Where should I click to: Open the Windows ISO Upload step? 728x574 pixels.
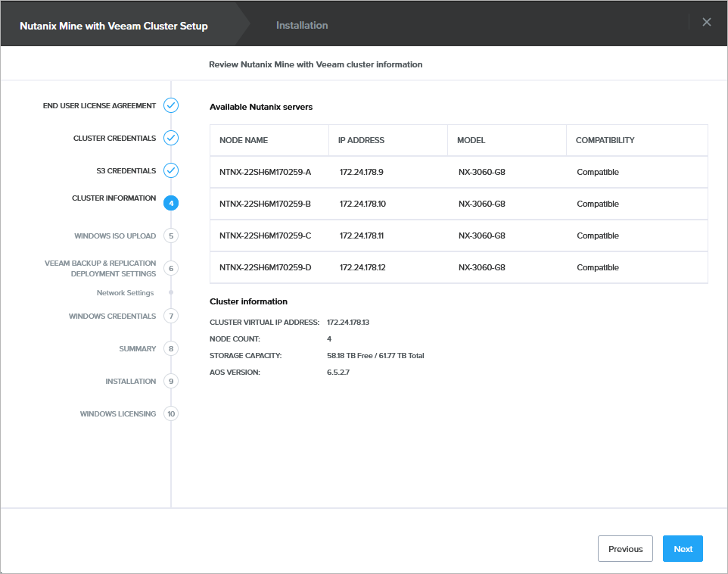click(115, 236)
